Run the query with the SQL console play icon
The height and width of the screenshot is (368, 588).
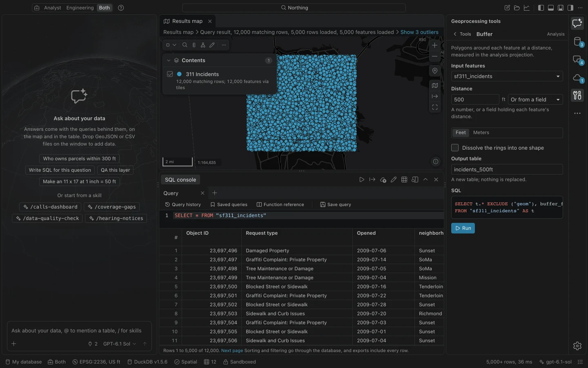tap(362, 180)
